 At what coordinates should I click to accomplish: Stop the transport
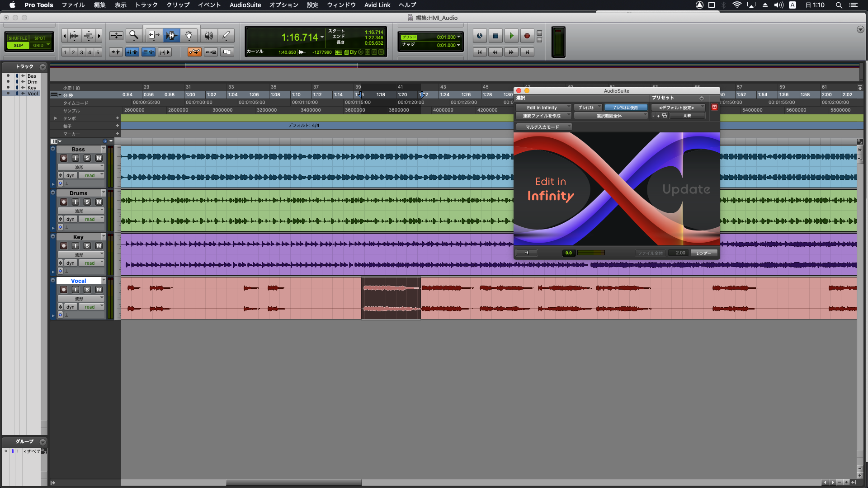tap(495, 36)
